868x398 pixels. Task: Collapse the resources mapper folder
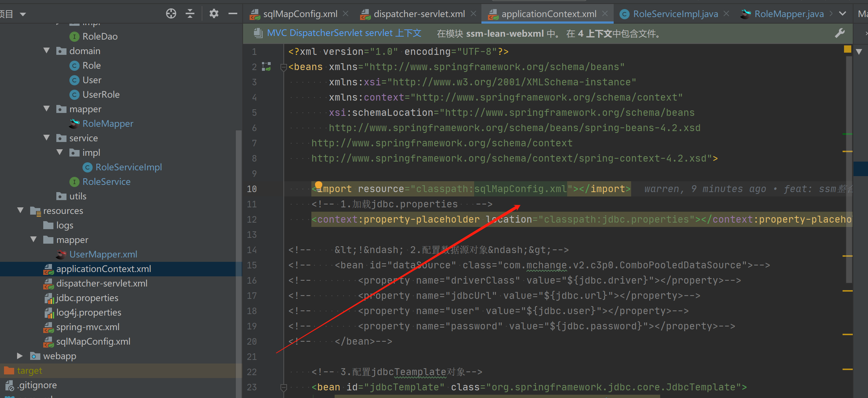point(33,239)
